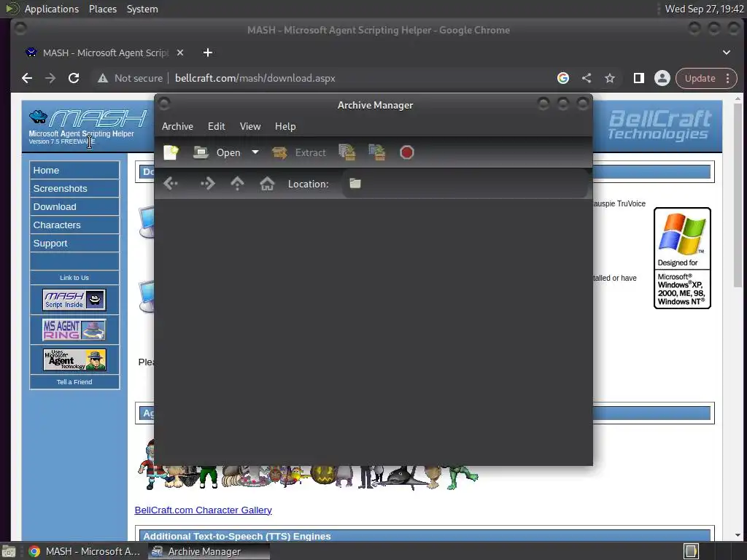Click the Chrome back arrow
The width and height of the screenshot is (747, 560).
click(27, 78)
